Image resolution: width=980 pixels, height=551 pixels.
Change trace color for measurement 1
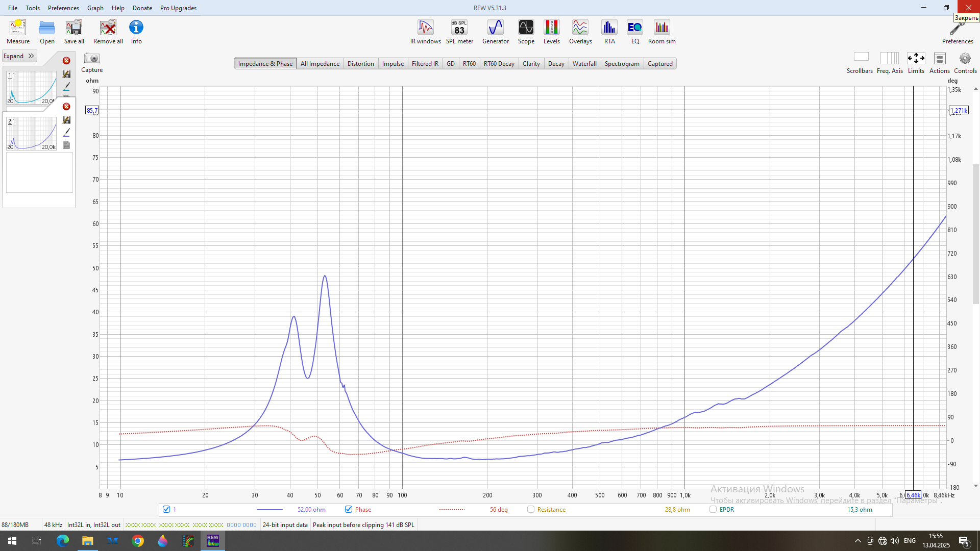click(66, 87)
